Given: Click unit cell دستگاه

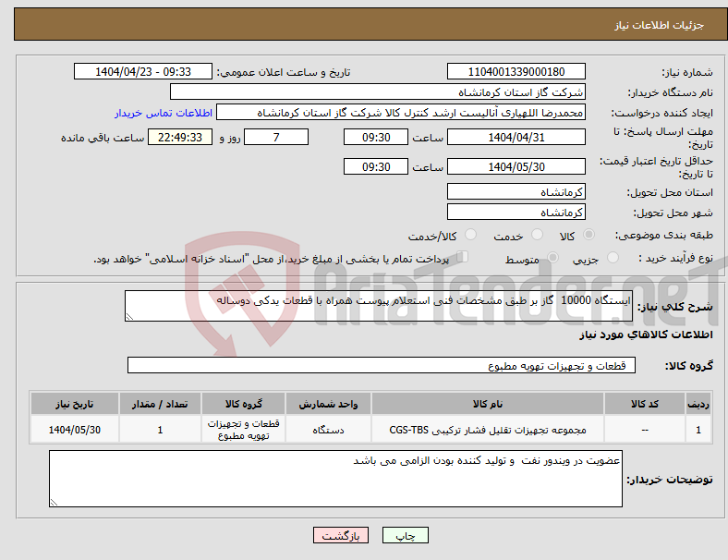Looking at the screenshot, I should tap(328, 430).
